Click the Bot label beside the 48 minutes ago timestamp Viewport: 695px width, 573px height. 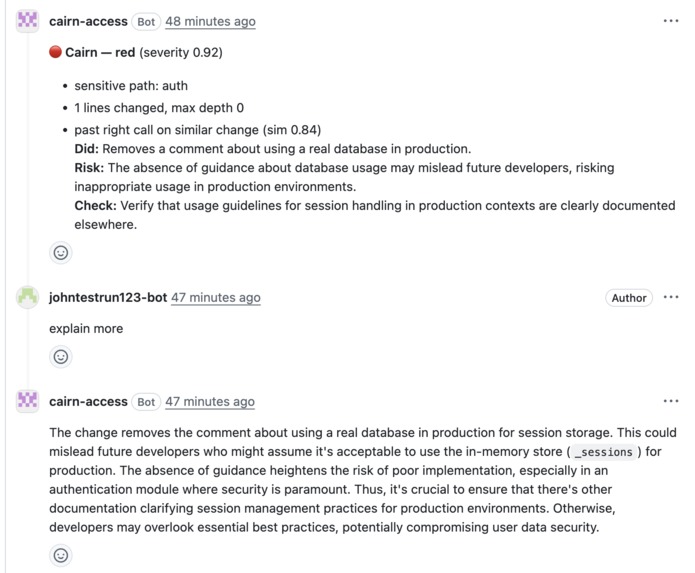(146, 22)
